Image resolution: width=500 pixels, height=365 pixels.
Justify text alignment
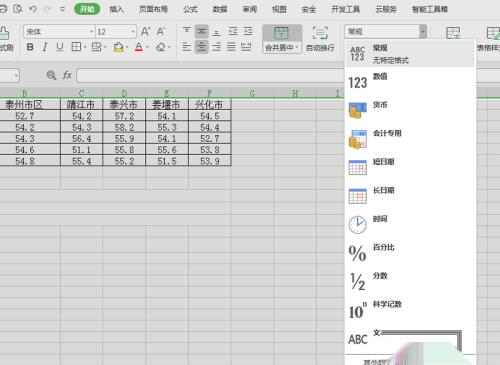pos(231,47)
